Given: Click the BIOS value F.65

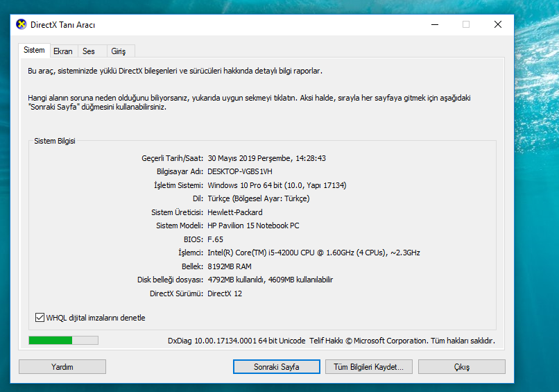Looking at the screenshot, I should pos(215,239).
